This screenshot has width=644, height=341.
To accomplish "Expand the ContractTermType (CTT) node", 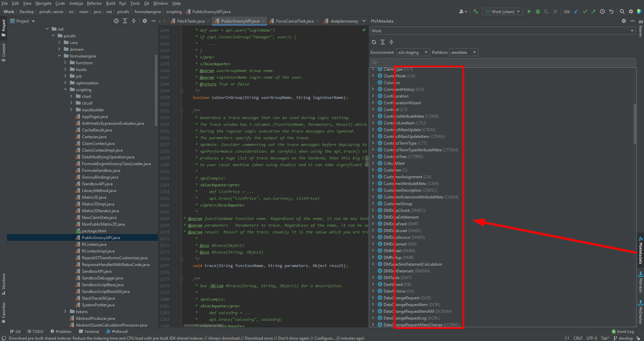I will (x=373, y=143).
